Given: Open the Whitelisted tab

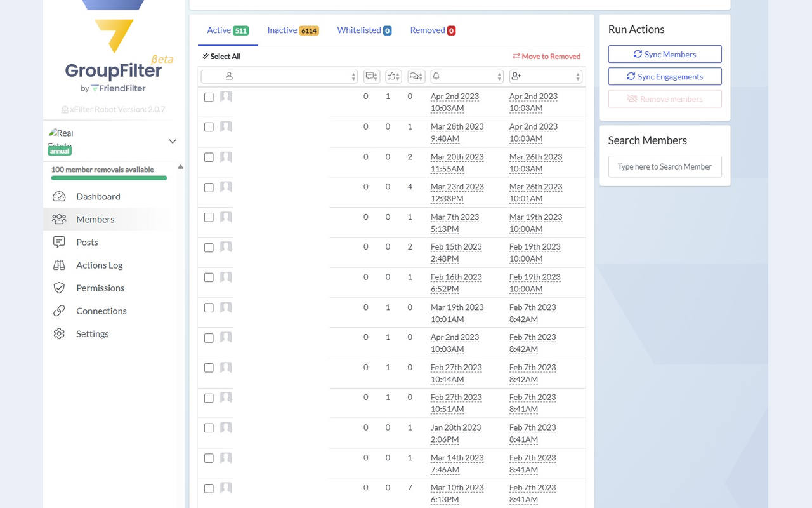Looking at the screenshot, I should (364, 30).
